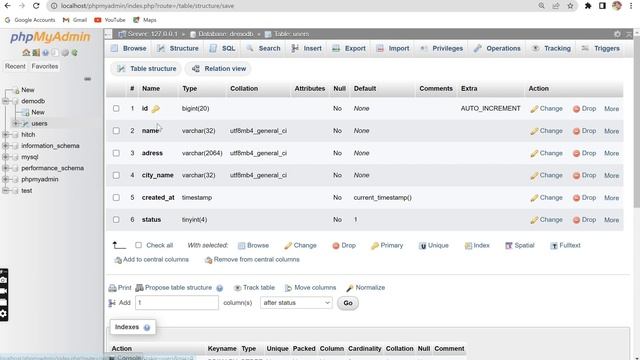Expand mysql database tree node

point(6,157)
